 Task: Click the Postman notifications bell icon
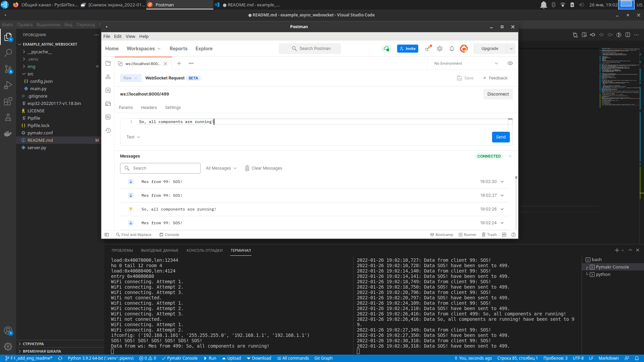click(452, 49)
